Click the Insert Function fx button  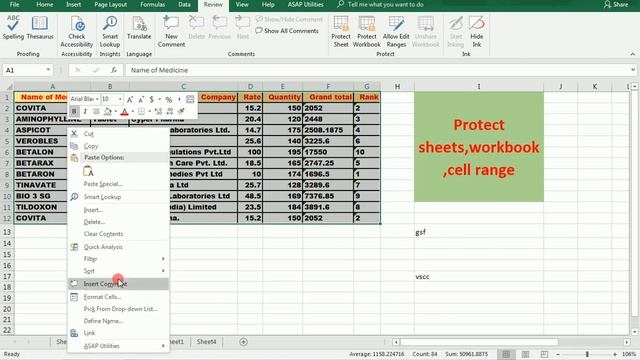113,70
